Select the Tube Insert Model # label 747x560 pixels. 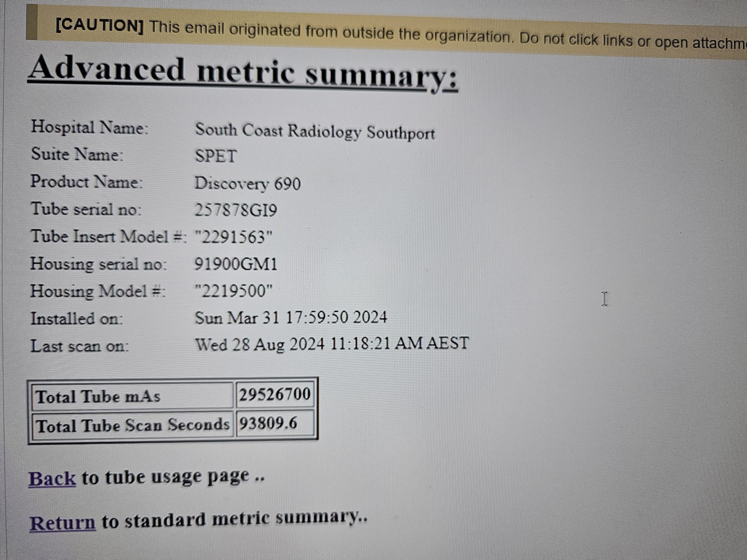[109, 236]
